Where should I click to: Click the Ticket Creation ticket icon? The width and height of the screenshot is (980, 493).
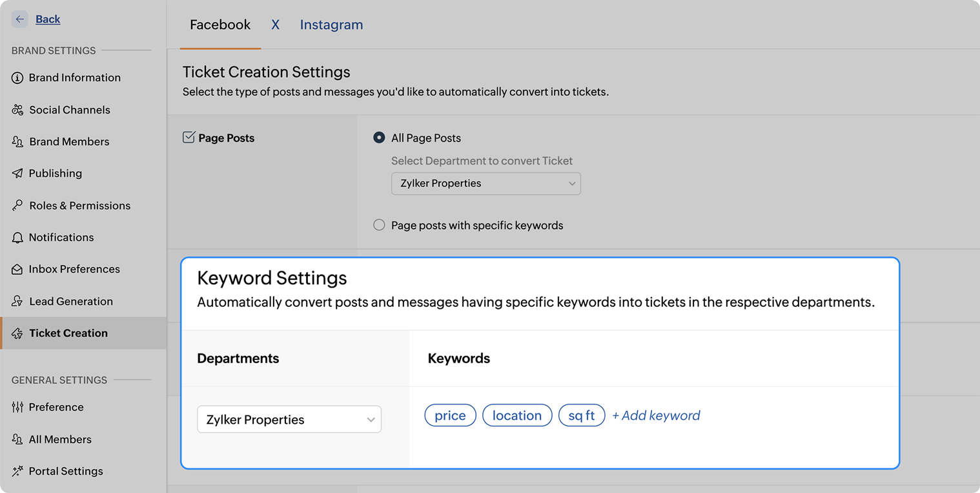17,333
